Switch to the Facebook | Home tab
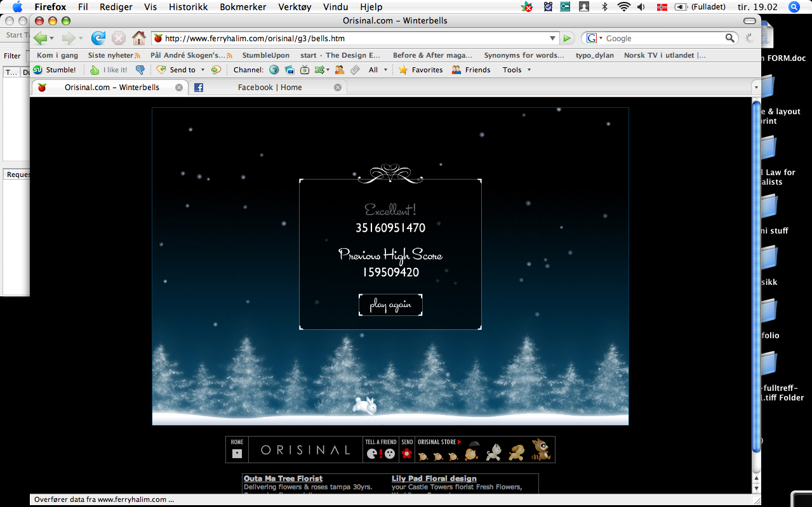The width and height of the screenshot is (812, 507). pos(269,88)
